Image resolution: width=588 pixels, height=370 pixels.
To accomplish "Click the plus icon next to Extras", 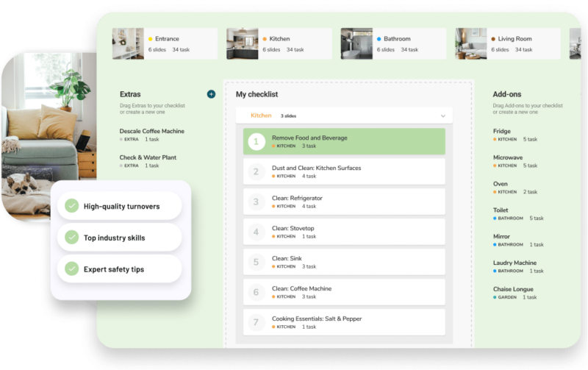I will click(x=211, y=94).
